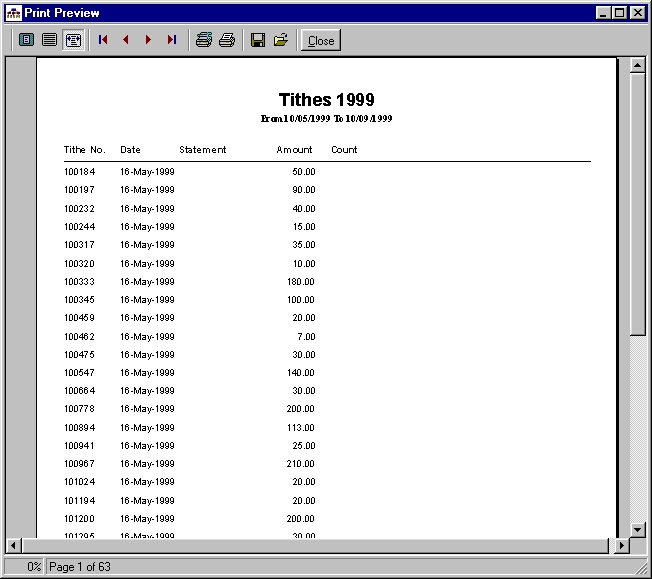Click tithe number 100894
The image size is (652, 579).
coord(79,428)
